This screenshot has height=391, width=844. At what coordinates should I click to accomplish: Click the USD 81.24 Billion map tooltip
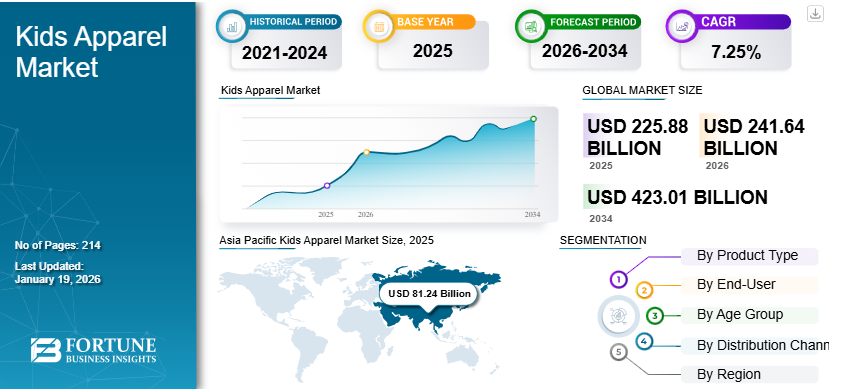pos(430,294)
